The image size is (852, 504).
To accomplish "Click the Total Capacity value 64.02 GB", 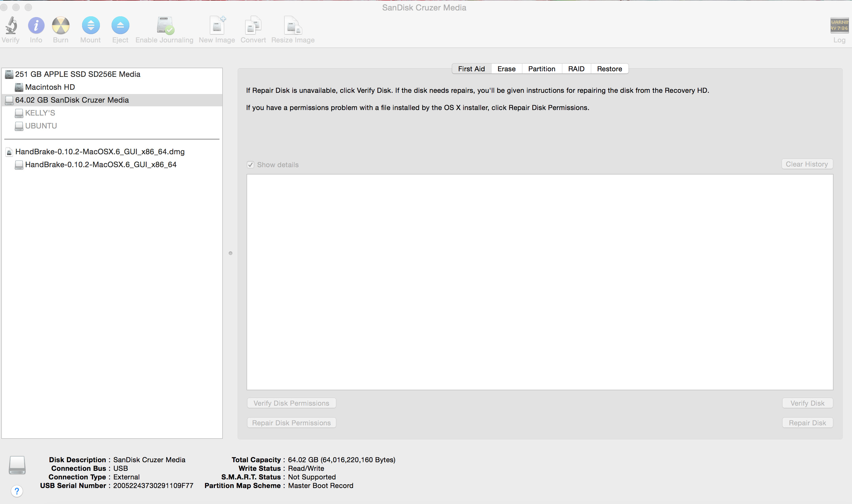I will (341, 460).
